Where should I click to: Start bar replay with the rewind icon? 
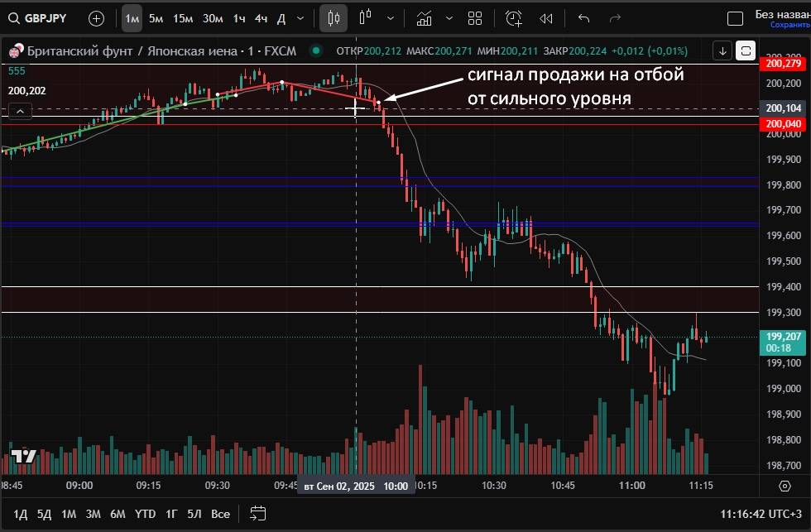(x=546, y=18)
